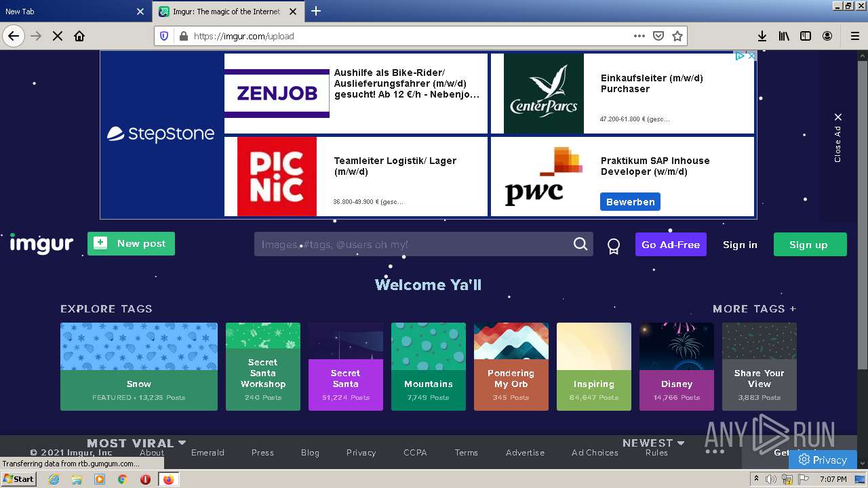Open the Emerald badge icon
This screenshot has width=868, height=488.
(614, 245)
